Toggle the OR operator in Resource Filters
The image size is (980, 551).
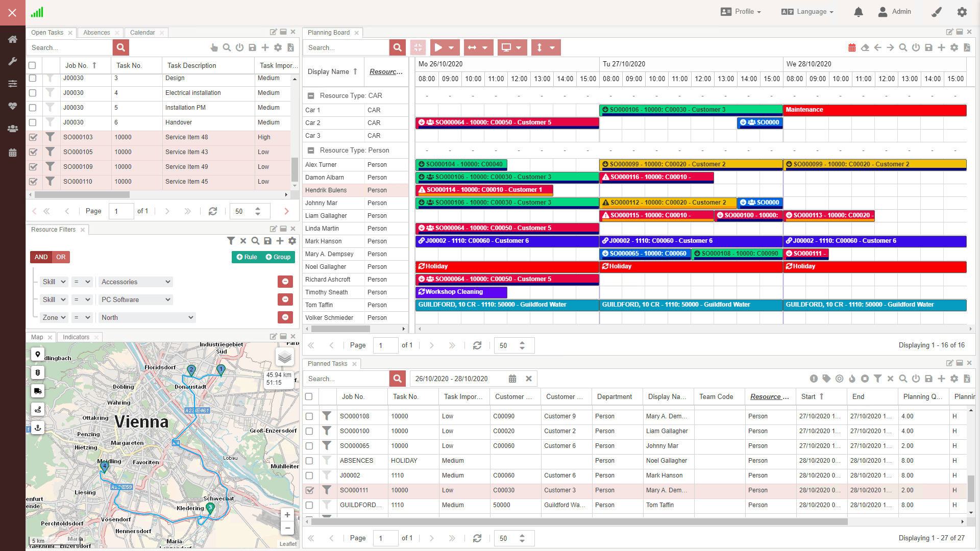61,257
